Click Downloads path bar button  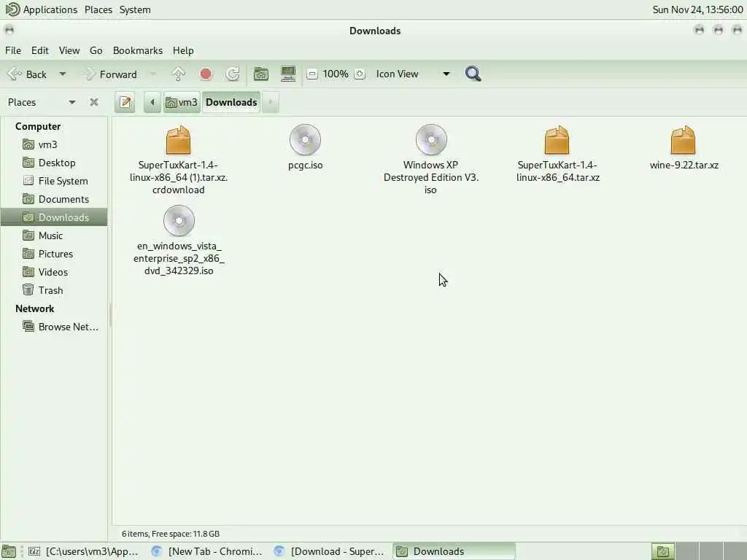pos(231,102)
